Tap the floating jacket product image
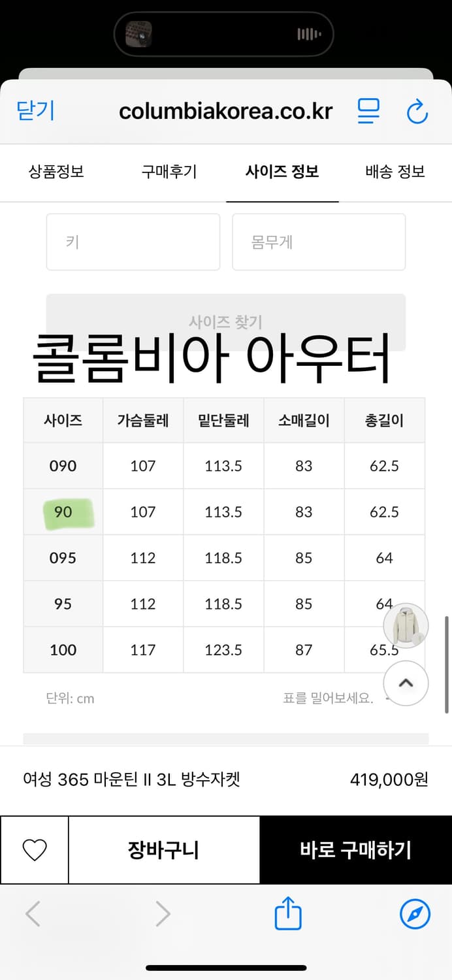This screenshot has height=980, width=452. coord(406,625)
